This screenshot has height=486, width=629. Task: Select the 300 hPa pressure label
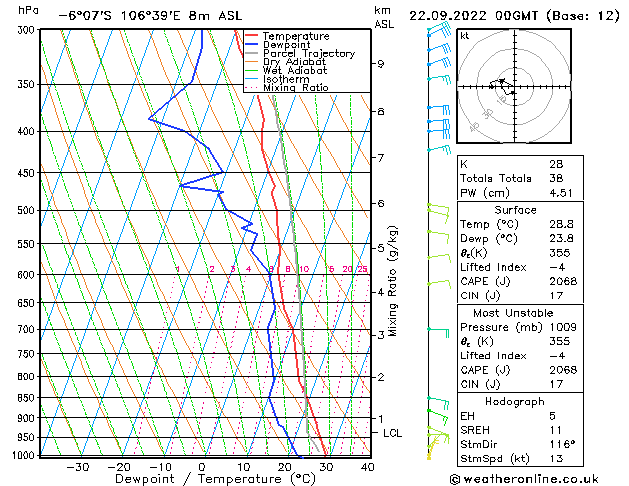pyautogui.click(x=28, y=30)
